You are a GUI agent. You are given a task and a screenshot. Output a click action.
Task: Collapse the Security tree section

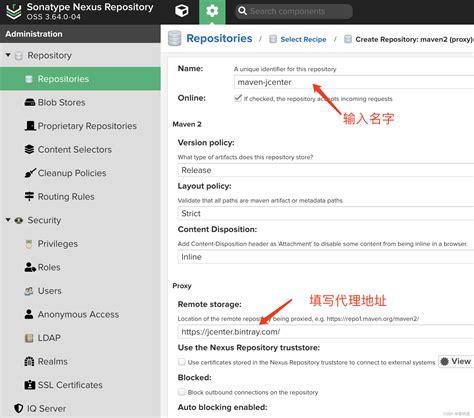8,220
